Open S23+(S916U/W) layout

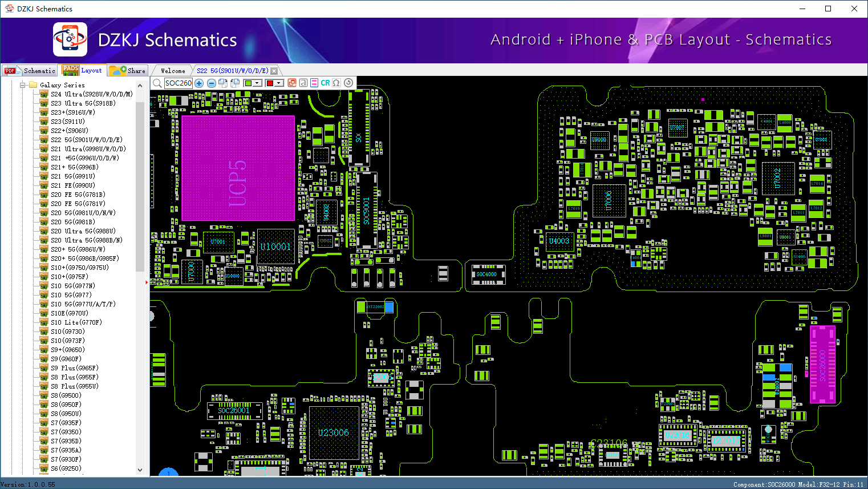pyautogui.click(x=73, y=112)
